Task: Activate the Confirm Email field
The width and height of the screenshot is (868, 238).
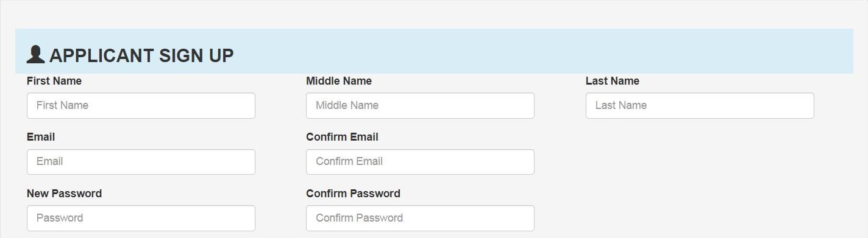Action: 420,162
